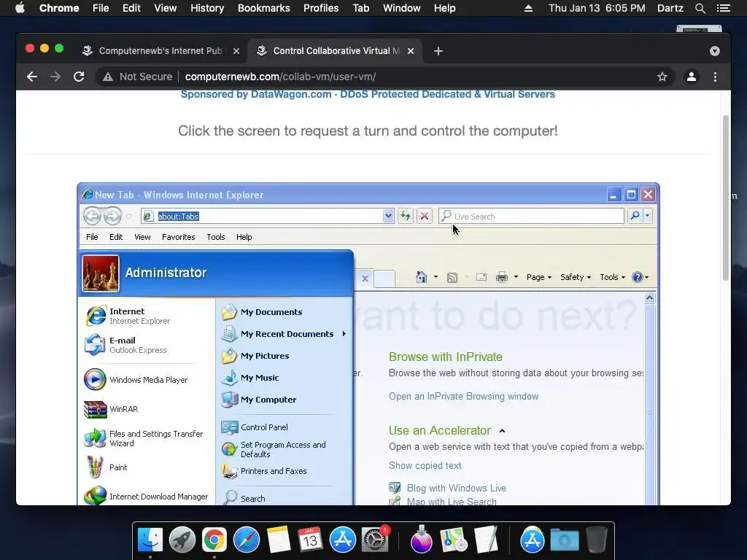
Task: Click IE page scrollbar up arrow
Action: click(649, 298)
